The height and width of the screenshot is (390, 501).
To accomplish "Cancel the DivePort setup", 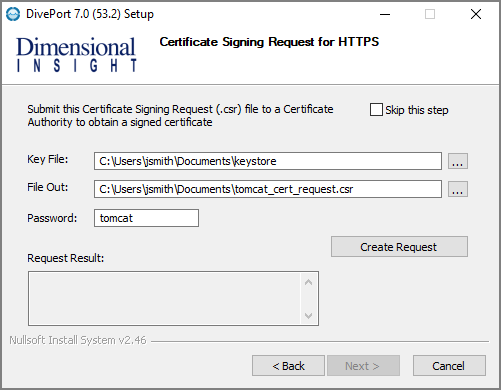I will 449,366.
